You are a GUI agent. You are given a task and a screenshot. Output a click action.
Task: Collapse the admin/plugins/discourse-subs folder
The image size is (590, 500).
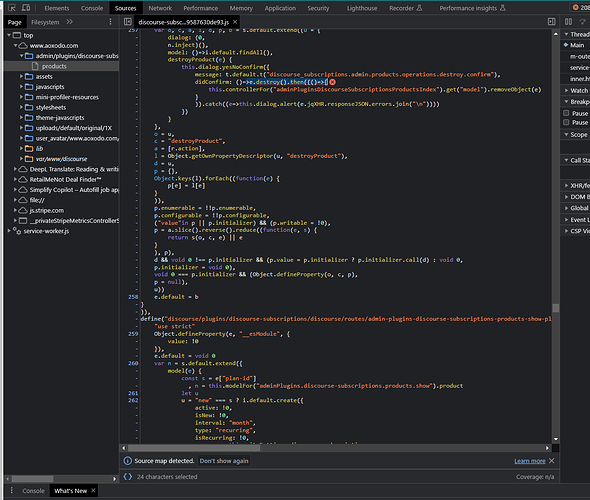click(21, 56)
